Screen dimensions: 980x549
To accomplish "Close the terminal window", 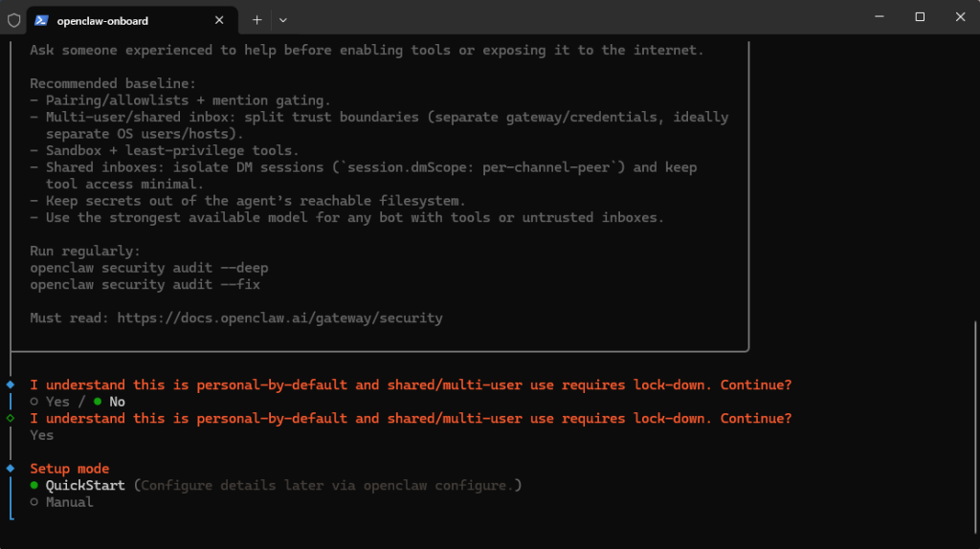I will pyautogui.click(x=960, y=17).
